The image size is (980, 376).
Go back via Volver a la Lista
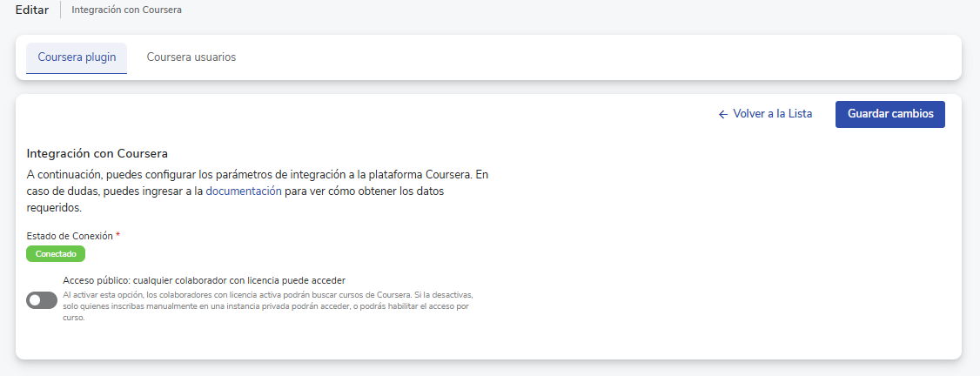click(772, 114)
